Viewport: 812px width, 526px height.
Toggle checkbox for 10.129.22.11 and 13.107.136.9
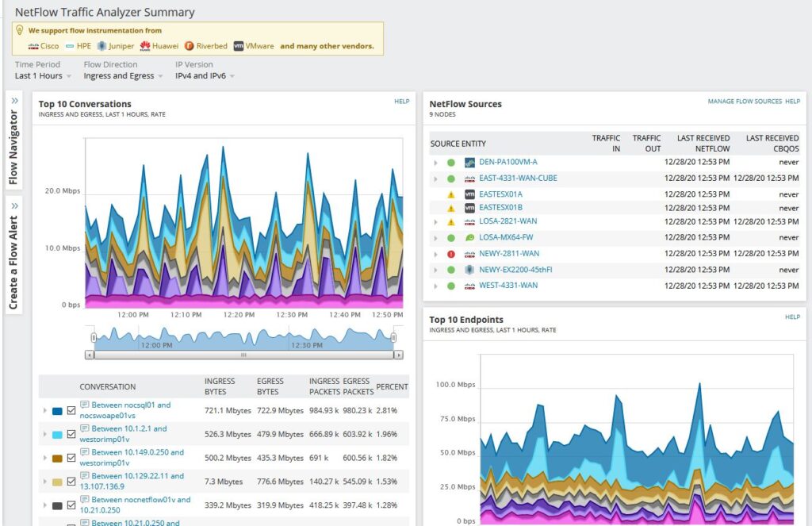pos(71,482)
